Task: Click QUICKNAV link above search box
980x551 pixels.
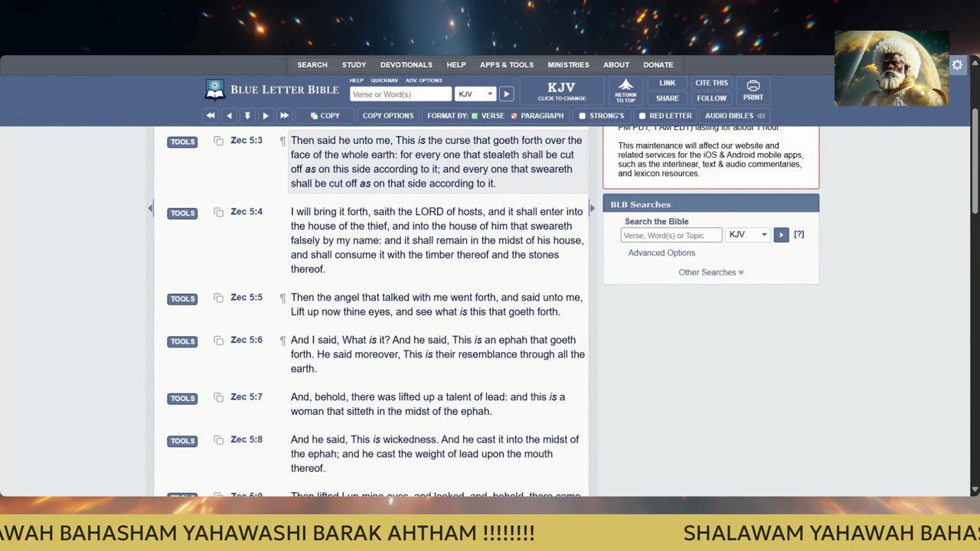Action: pyautogui.click(x=384, y=80)
